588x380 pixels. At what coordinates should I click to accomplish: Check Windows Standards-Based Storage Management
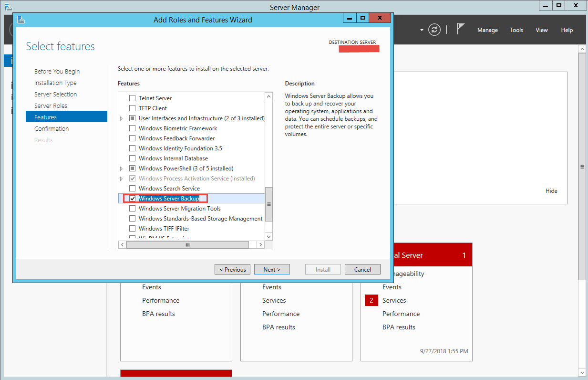(133, 219)
